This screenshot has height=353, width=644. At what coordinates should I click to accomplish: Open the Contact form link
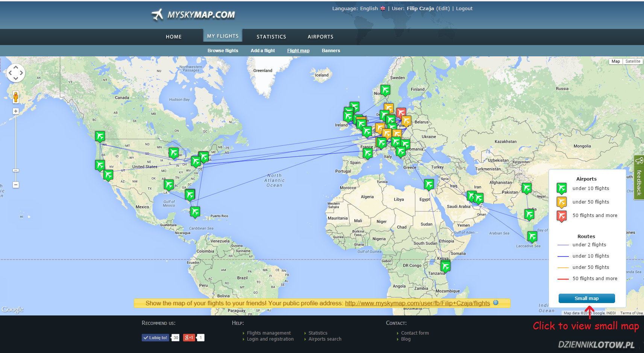click(x=415, y=333)
